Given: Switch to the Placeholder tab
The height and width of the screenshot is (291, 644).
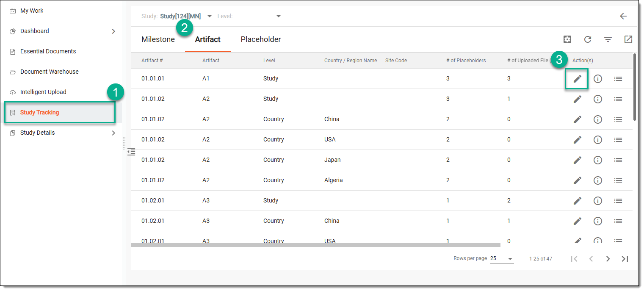Looking at the screenshot, I should (261, 39).
